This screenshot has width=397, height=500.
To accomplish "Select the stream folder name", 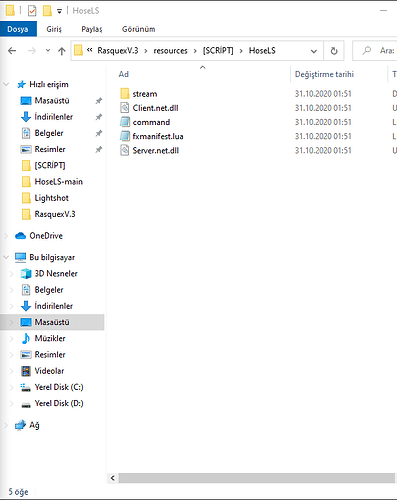I will 145,94.
